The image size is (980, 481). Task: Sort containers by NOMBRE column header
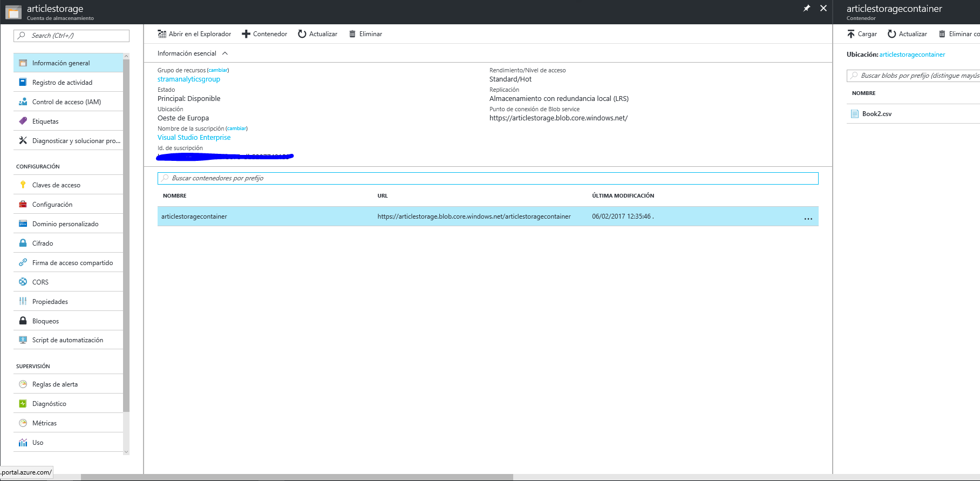coord(175,196)
